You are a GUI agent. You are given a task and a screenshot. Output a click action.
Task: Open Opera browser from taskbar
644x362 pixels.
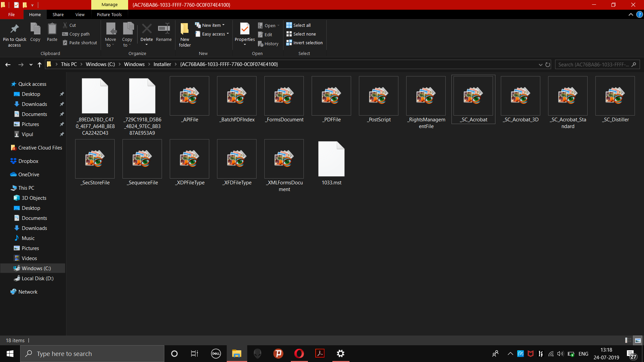299,353
